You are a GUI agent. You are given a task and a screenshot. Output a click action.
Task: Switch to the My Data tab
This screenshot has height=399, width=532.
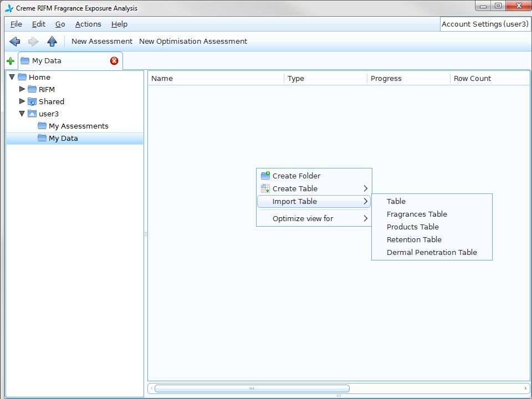pos(70,61)
